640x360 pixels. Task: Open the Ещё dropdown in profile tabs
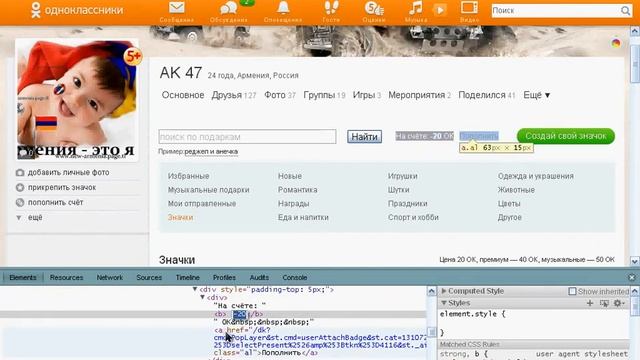537,95
